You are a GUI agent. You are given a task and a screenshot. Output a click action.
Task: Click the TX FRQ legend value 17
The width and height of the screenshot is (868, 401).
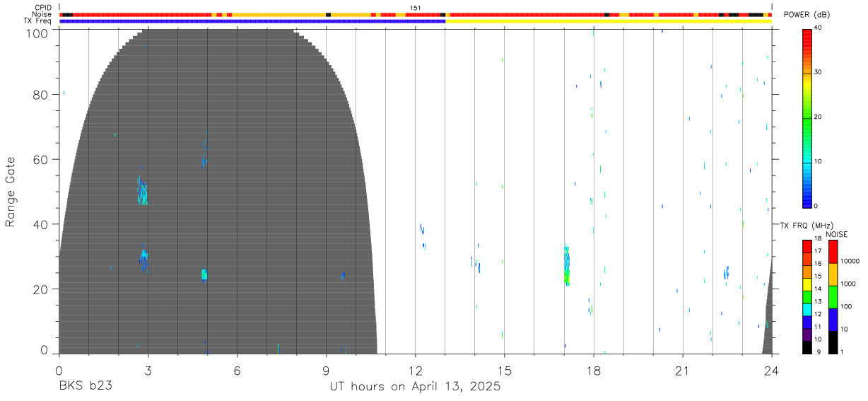click(x=818, y=251)
